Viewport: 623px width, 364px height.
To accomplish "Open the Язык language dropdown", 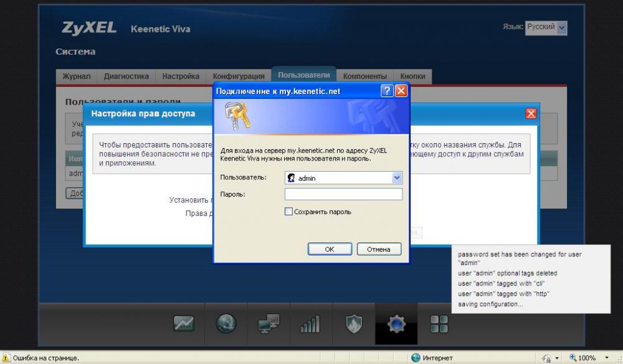I will point(546,28).
